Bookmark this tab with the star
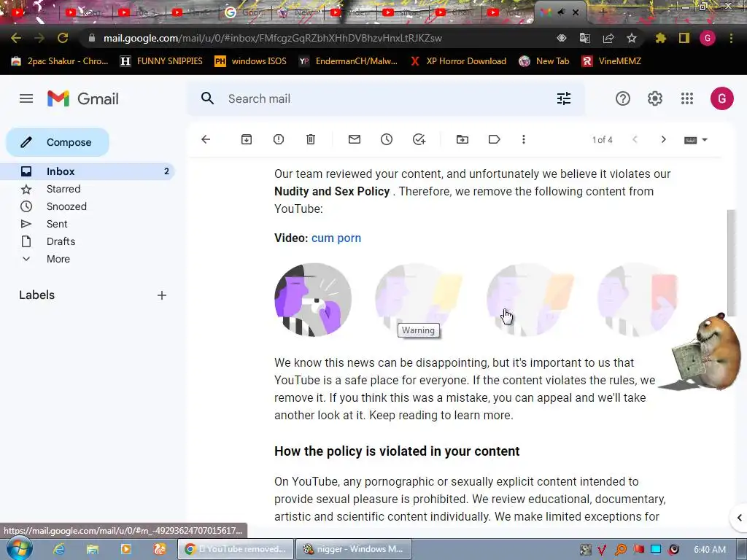Image resolution: width=747 pixels, height=560 pixels. [x=631, y=38]
